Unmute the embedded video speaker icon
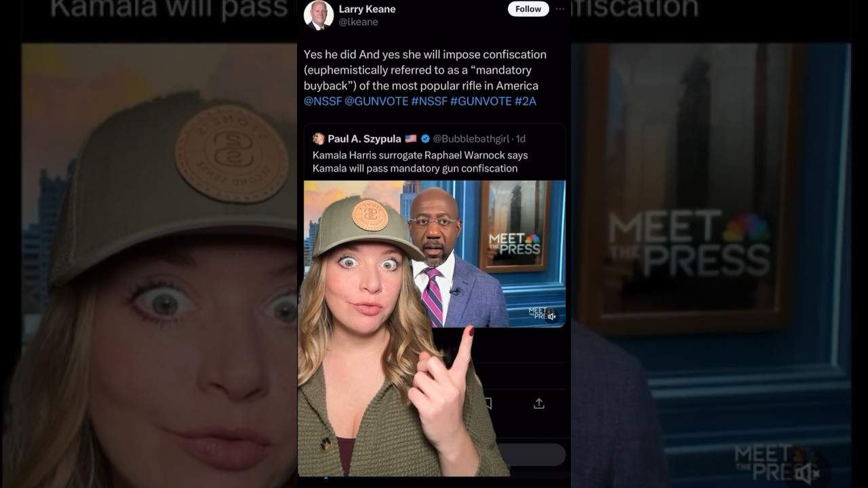This screenshot has height=488, width=868. (551, 316)
